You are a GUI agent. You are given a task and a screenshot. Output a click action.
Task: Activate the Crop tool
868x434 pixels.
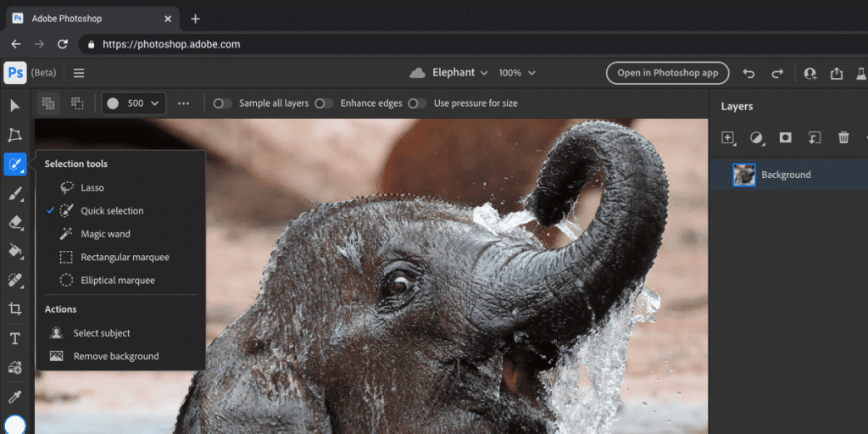[x=14, y=309]
